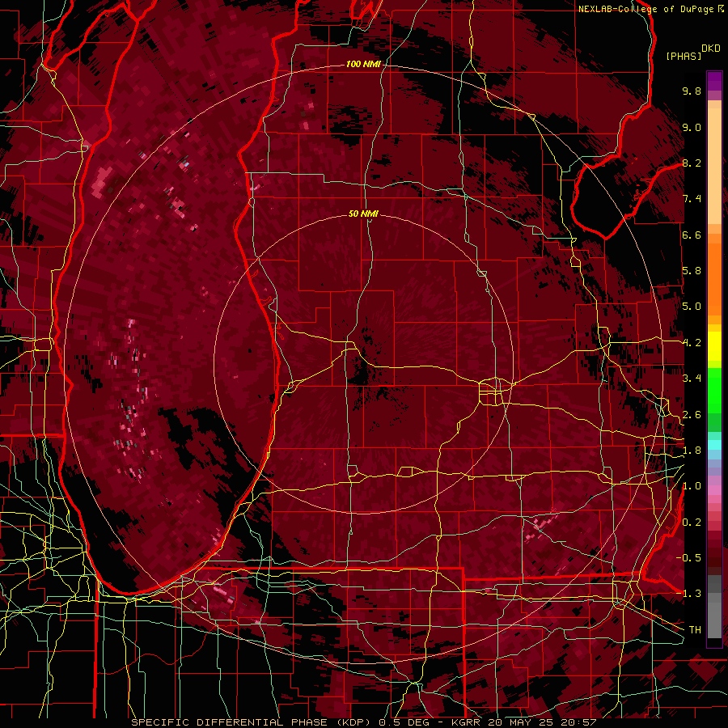Click the 100 NMI range ring label
The height and width of the screenshot is (728, 728).
363,64
